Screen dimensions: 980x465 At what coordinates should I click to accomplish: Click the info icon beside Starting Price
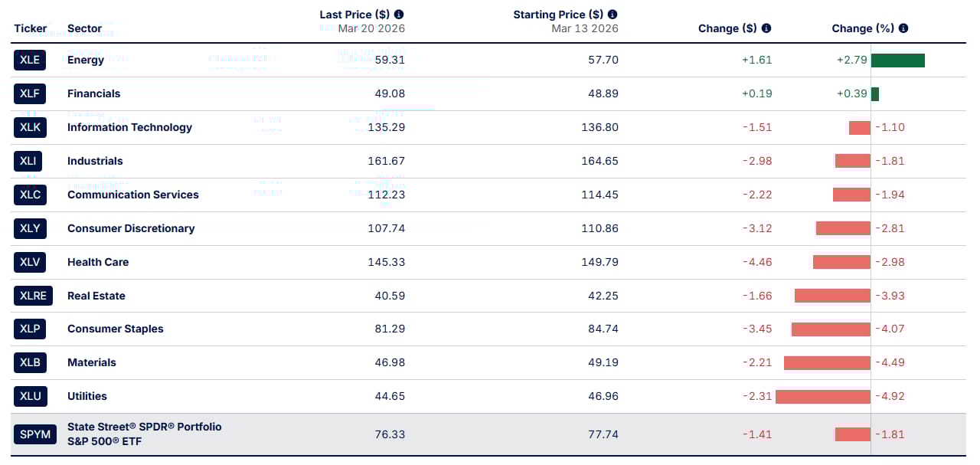click(x=612, y=15)
